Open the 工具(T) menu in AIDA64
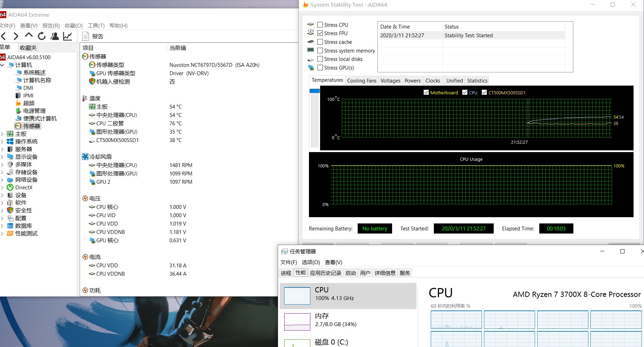 click(96, 25)
